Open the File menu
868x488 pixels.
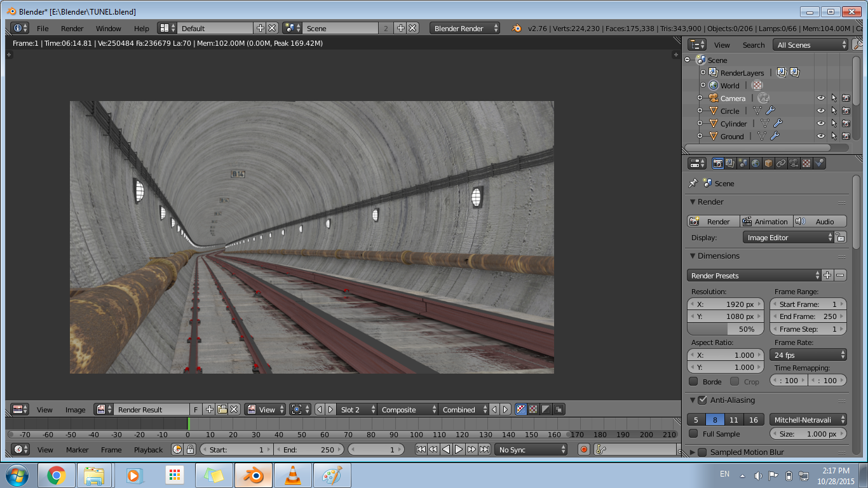(x=43, y=29)
